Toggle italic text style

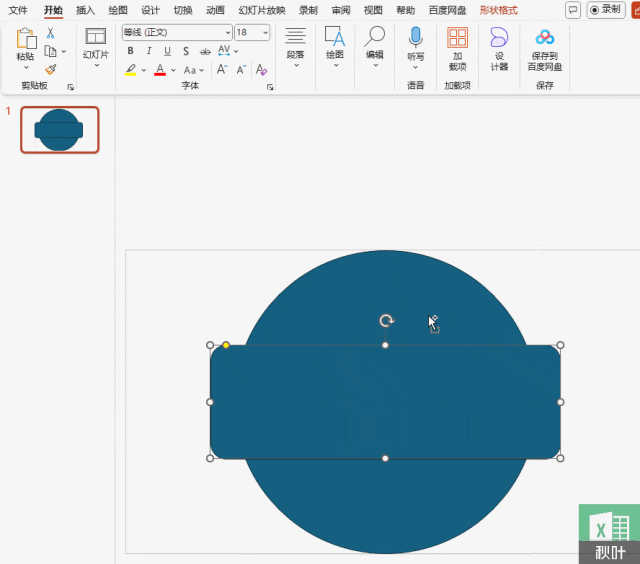coord(149,51)
